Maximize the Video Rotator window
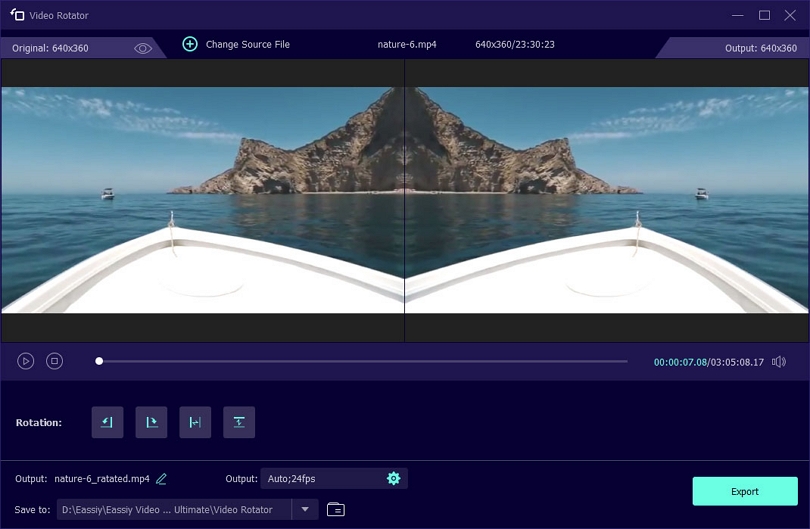 [x=765, y=15]
